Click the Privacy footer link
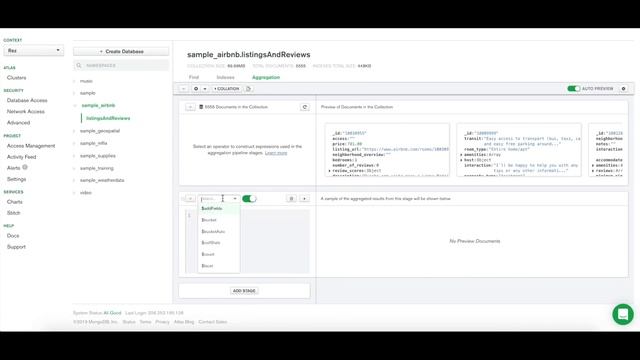The image size is (640, 360). click(x=162, y=322)
